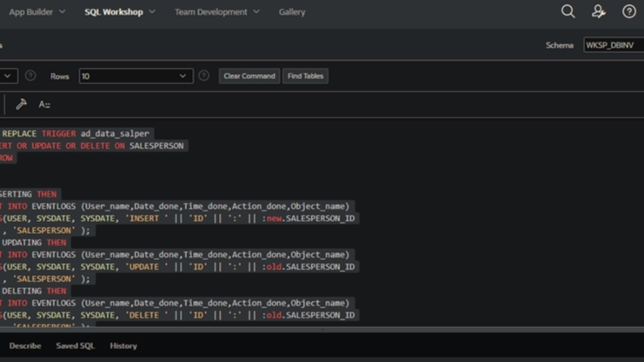Click the Clear Command button
This screenshot has width=644, height=362.
tap(249, 76)
